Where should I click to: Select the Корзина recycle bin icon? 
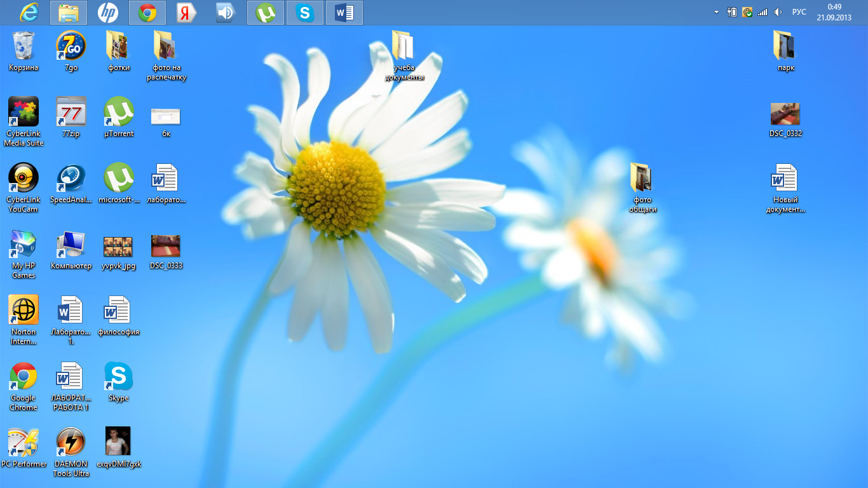coord(24,51)
